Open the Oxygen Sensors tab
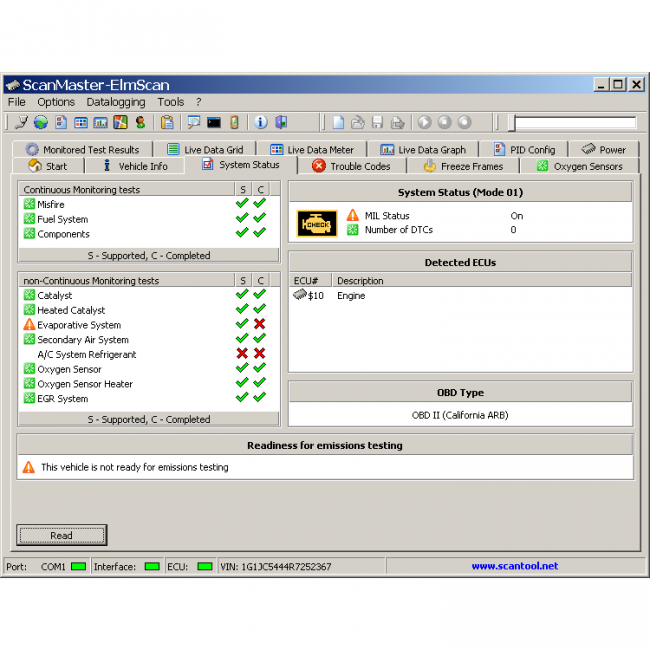This screenshot has height=650, width=650. pyautogui.click(x=580, y=166)
